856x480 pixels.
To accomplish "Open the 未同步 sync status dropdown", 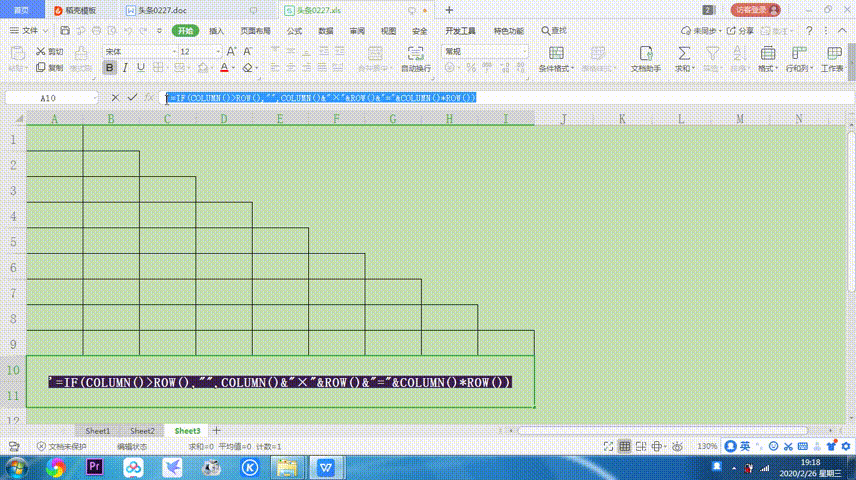I will click(x=702, y=31).
